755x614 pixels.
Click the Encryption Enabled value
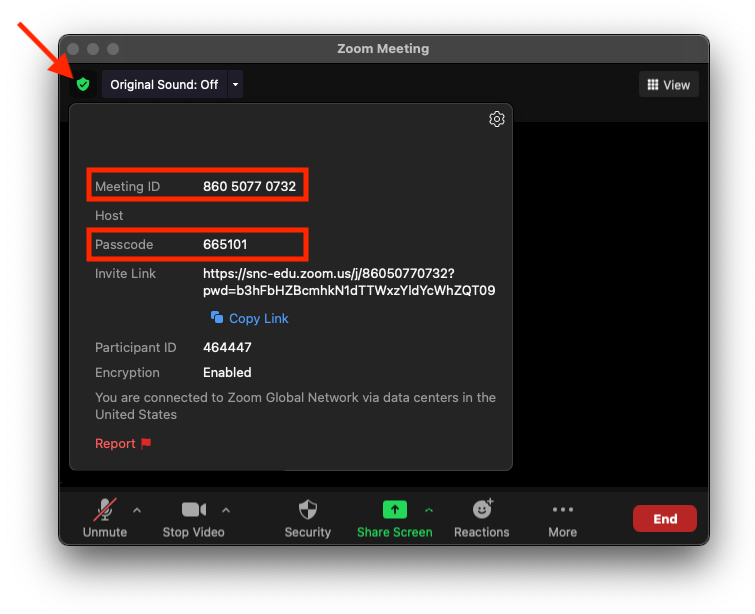227,372
